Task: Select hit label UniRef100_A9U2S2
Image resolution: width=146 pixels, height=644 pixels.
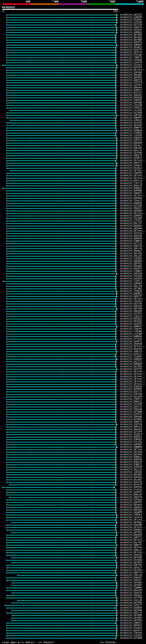Action: 131,27
